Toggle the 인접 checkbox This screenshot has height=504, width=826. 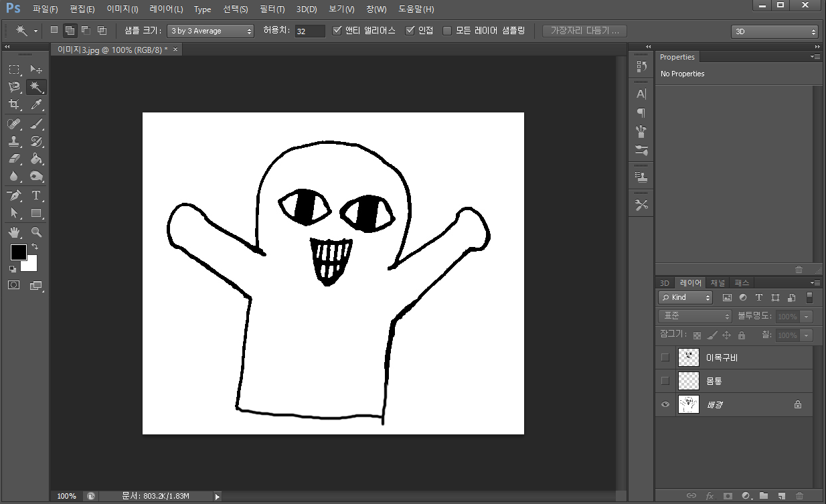(x=410, y=31)
